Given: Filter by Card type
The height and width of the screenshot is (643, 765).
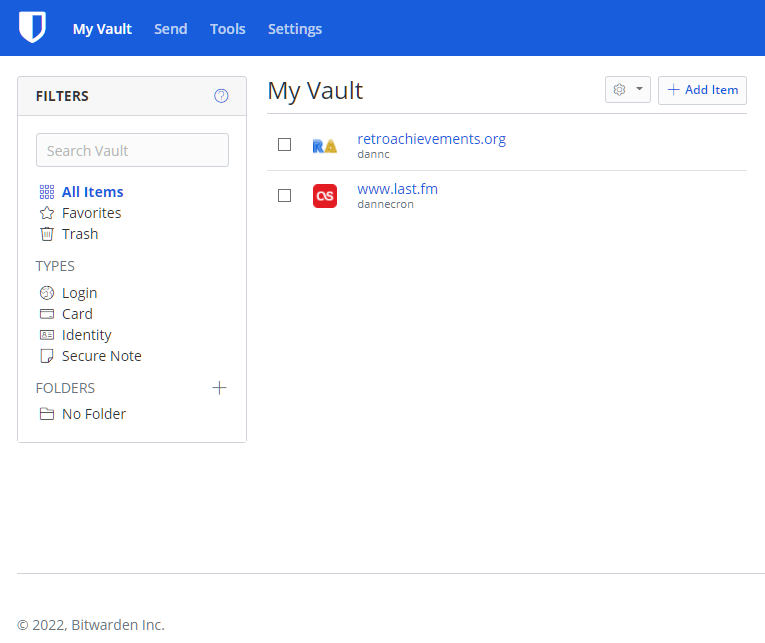Looking at the screenshot, I should click(76, 314).
